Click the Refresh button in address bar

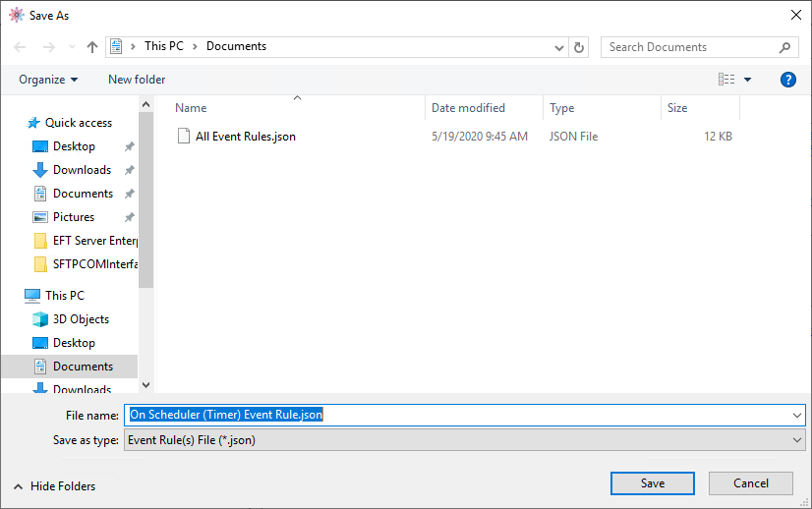click(x=579, y=47)
